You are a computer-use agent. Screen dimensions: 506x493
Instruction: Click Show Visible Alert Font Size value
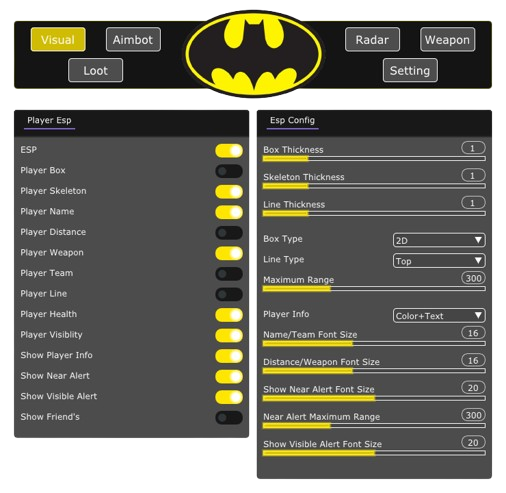click(x=473, y=442)
